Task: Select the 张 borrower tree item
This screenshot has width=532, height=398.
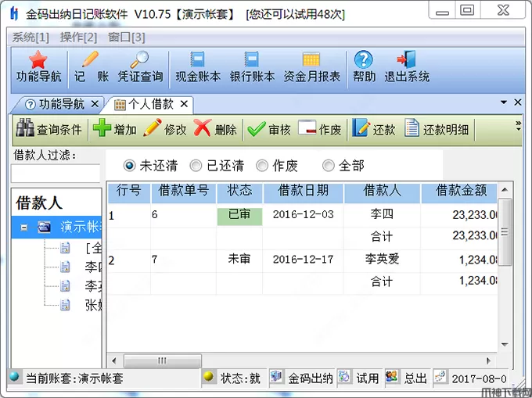Action: (93, 306)
